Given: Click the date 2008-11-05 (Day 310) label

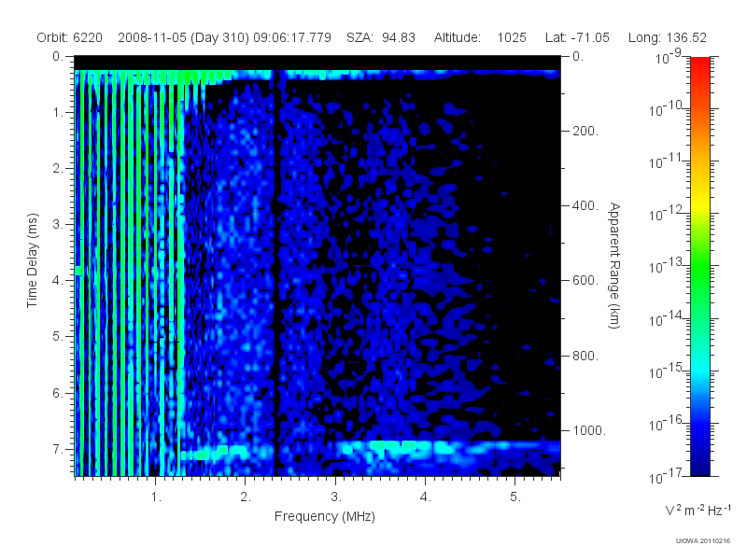Looking at the screenshot, I should pyautogui.click(x=184, y=37).
